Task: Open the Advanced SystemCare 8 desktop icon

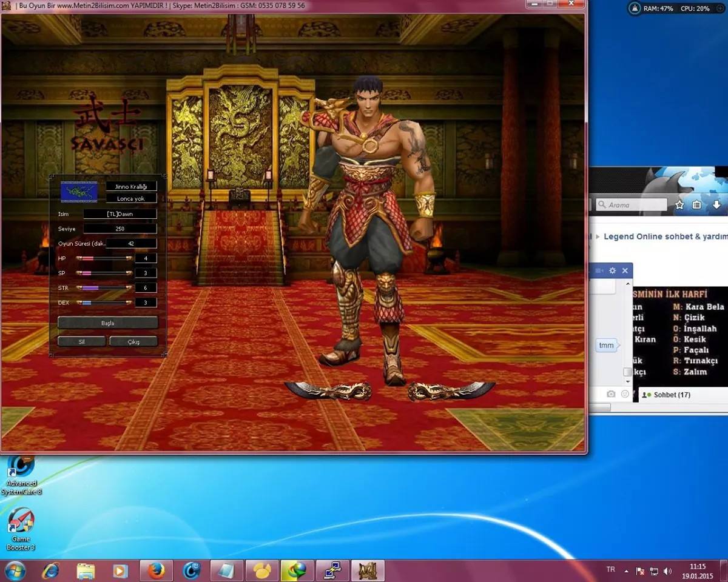Action: (x=21, y=474)
